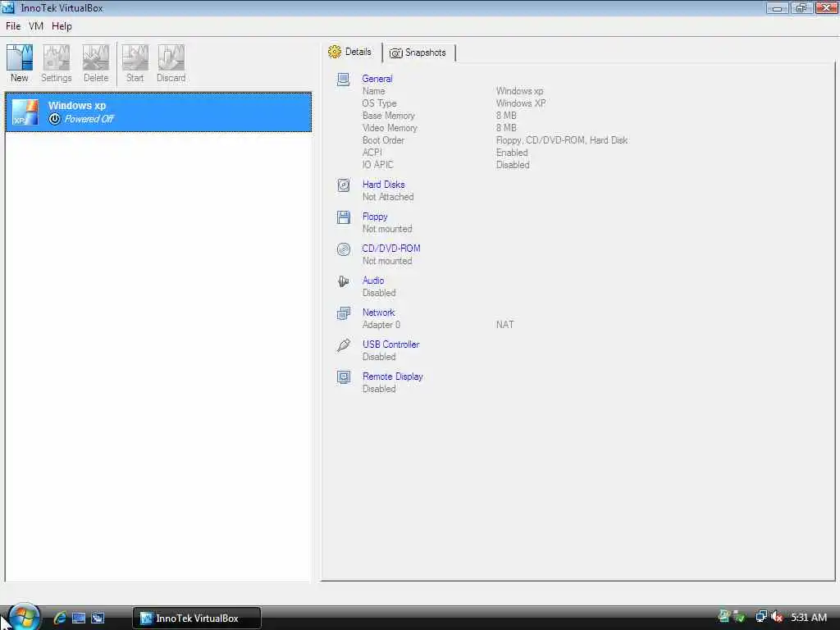Click the Delete toolbar icon

pos(96,63)
